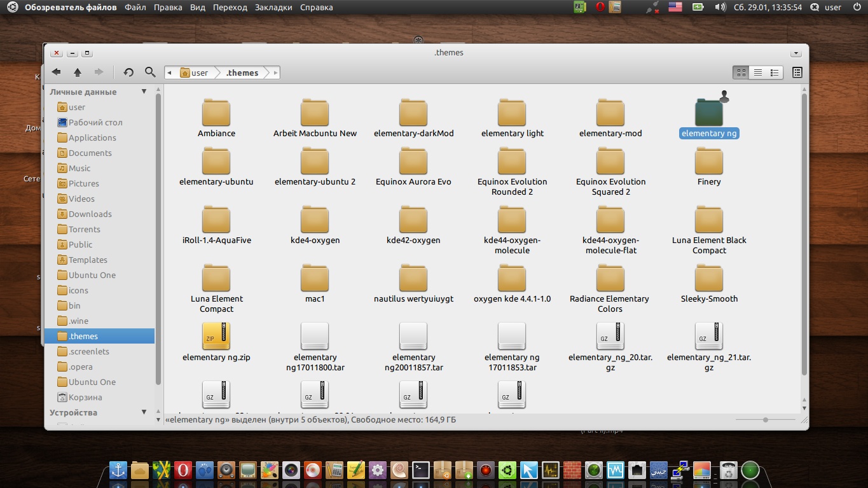Launch the terminal from the dock
The height and width of the screenshot is (488, 868).
tap(421, 471)
